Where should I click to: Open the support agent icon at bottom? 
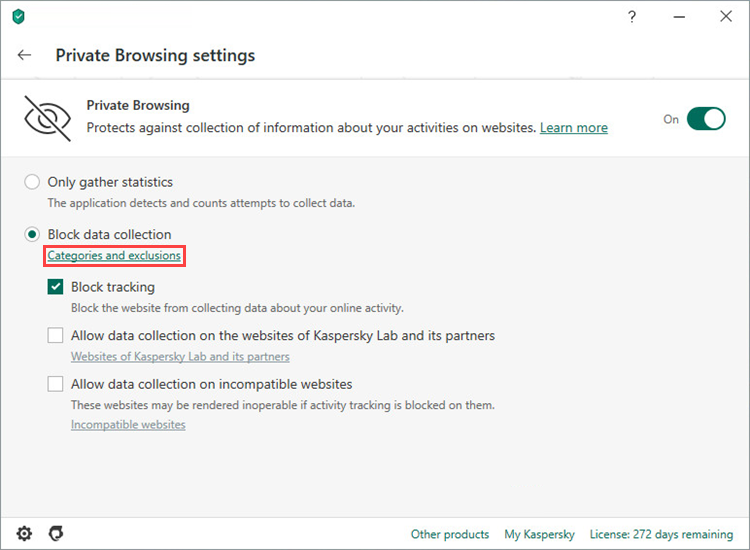[x=56, y=533]
